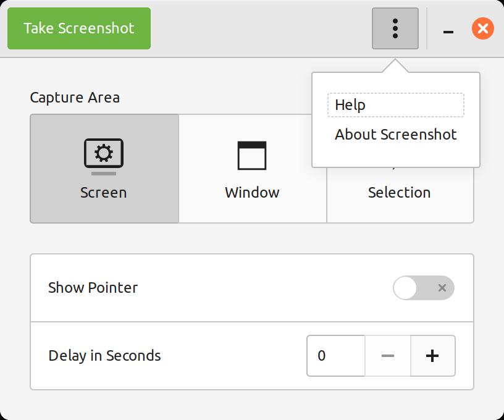Image resolution: width=504 pixels, height=420 pixels.
Task: Enable the Show Pointer switch
Action: click(424, 288)
